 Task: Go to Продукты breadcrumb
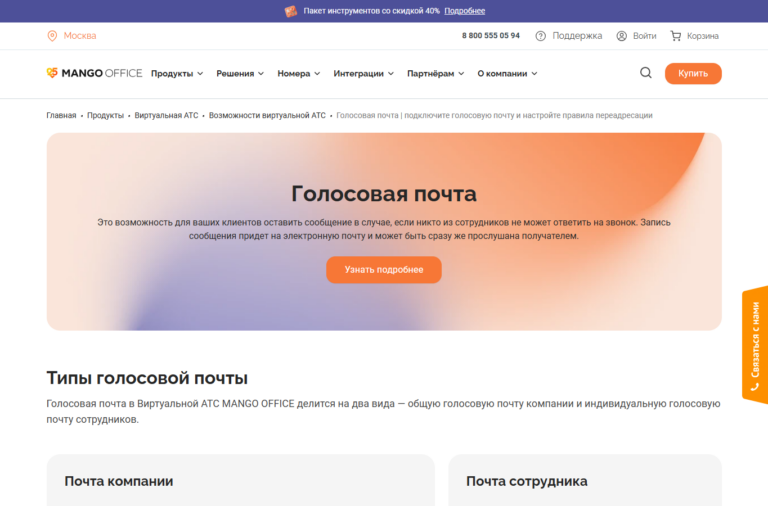(x=105, y=116)
